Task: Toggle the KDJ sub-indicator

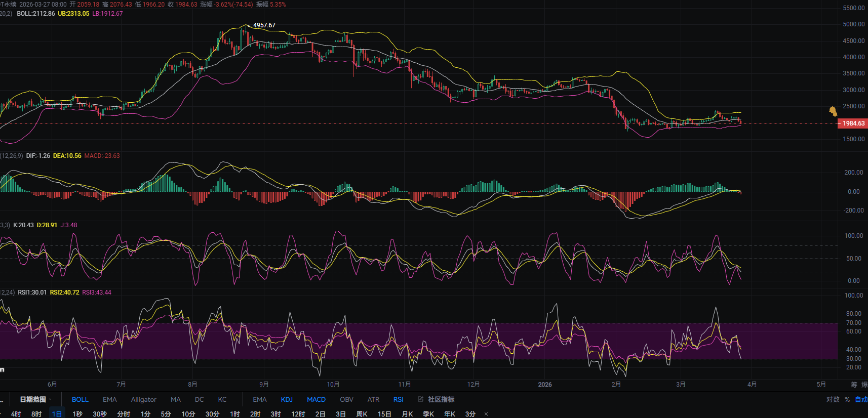Action: click(x=287, y=399)
